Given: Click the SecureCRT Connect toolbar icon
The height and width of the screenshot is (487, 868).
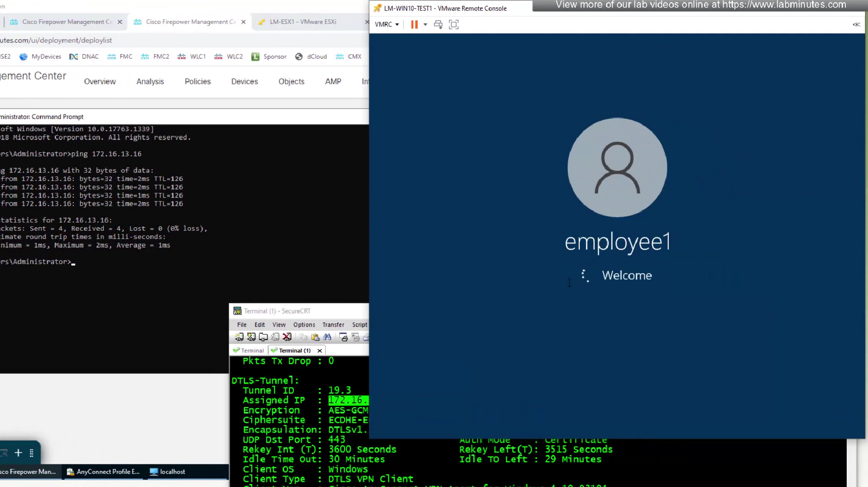Looking at the screenshot, I should 239,337.
